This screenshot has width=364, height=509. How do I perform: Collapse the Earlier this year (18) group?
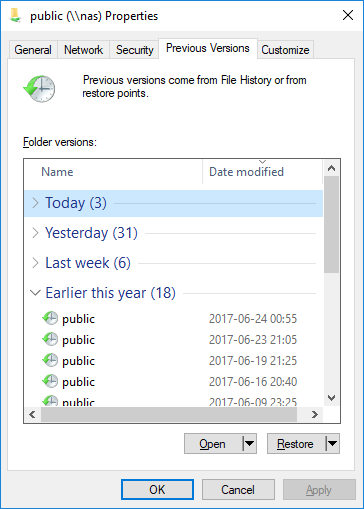[x=35, y=293]
